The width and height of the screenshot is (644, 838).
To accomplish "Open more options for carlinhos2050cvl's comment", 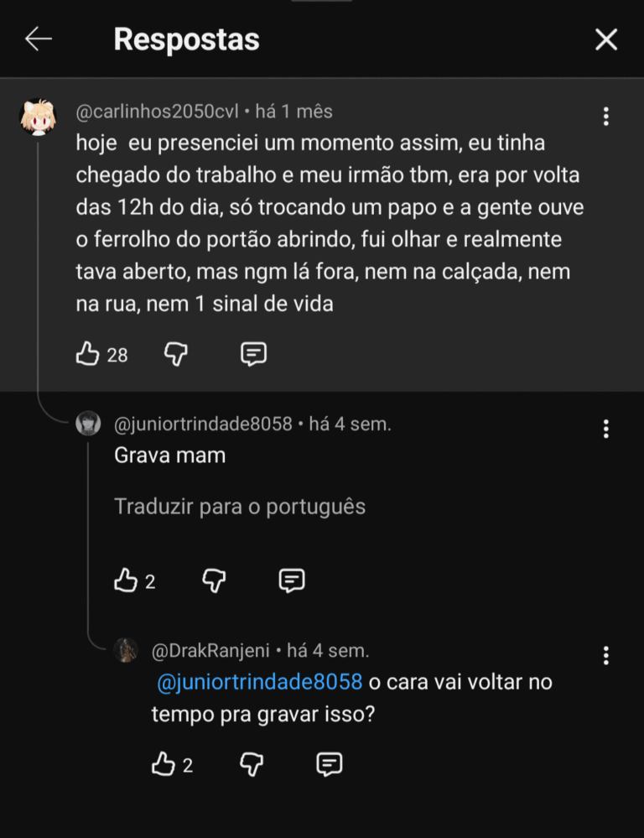I will [x=605, y=117].
